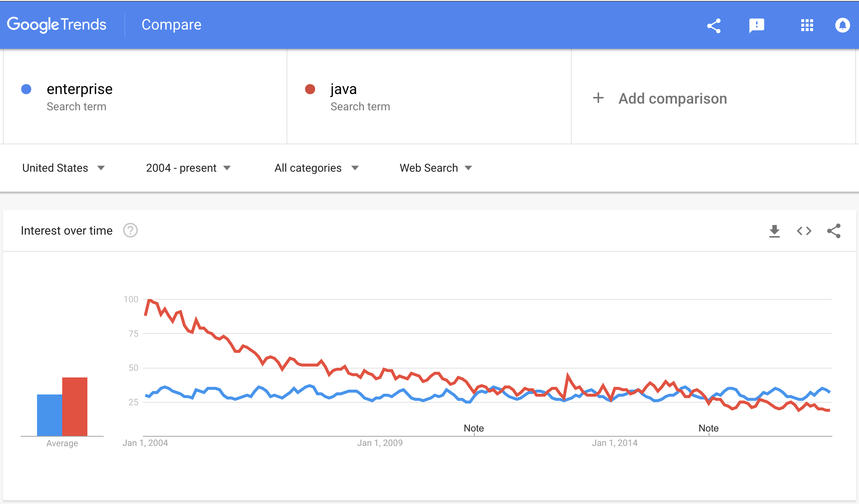Expand the All categories dropdown
Image resolution: width=859 pixels, height=504 pixels.
click(x=316, y=168)
